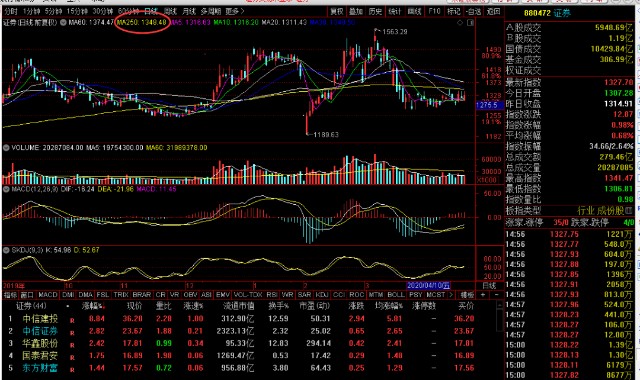The height and width of the screenshot is (380, 640).
Task: Click the stock list scrollbar up arrow
Action: [500, 304]
